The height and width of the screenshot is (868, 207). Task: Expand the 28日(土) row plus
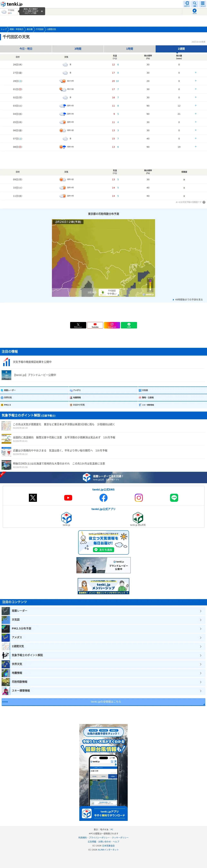click(x=196, y=81)
